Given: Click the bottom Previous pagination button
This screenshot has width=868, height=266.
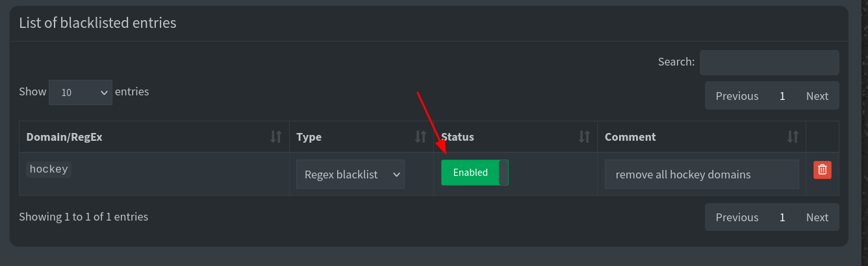Looking at the screenshot, I should pyautogui.click(x=737, y=217).
